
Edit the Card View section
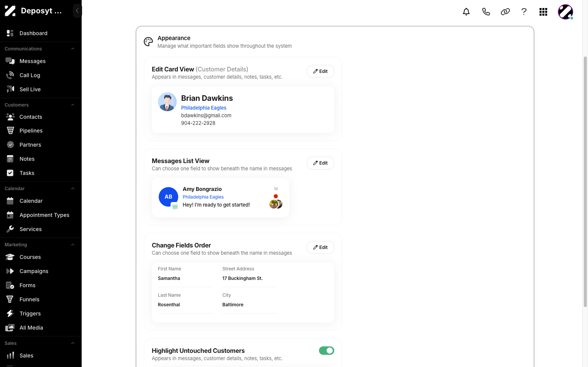(321, 71)
